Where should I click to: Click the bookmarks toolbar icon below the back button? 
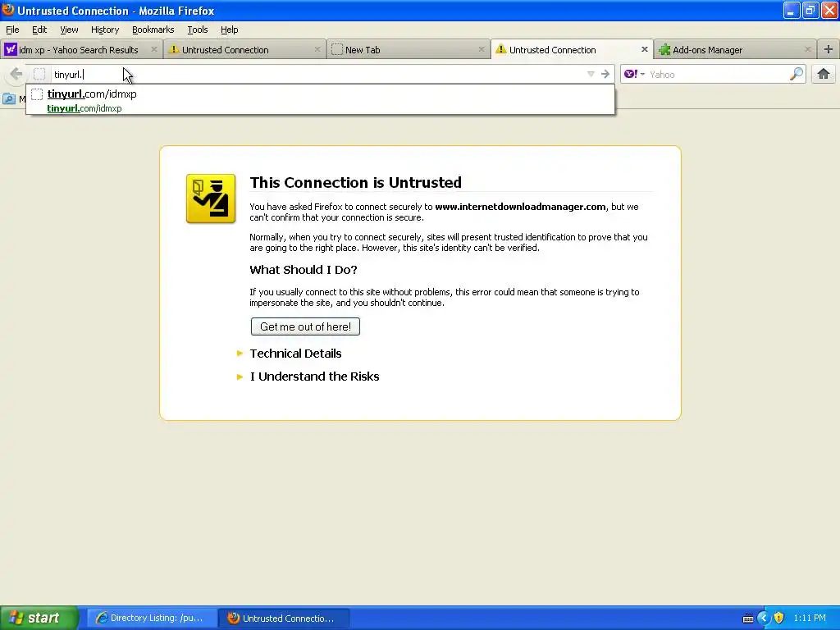(x=9, y=98)
